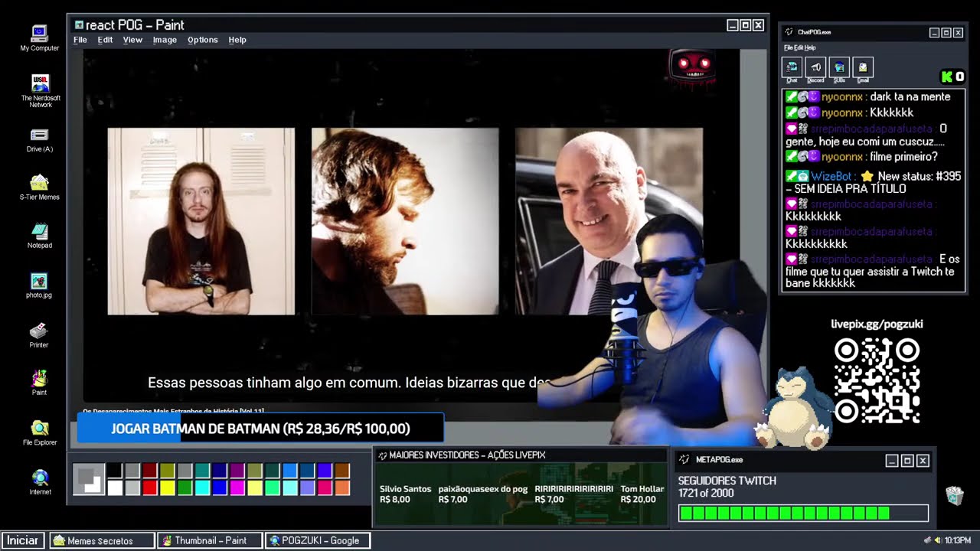Click the SUBs icon in ChatPOG toolbar
Screen dimensions: 980x551
(x=839, y=67)
